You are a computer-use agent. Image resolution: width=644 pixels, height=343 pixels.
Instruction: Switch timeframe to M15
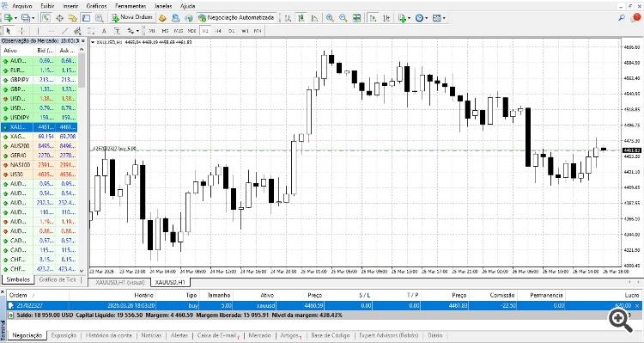179,31
